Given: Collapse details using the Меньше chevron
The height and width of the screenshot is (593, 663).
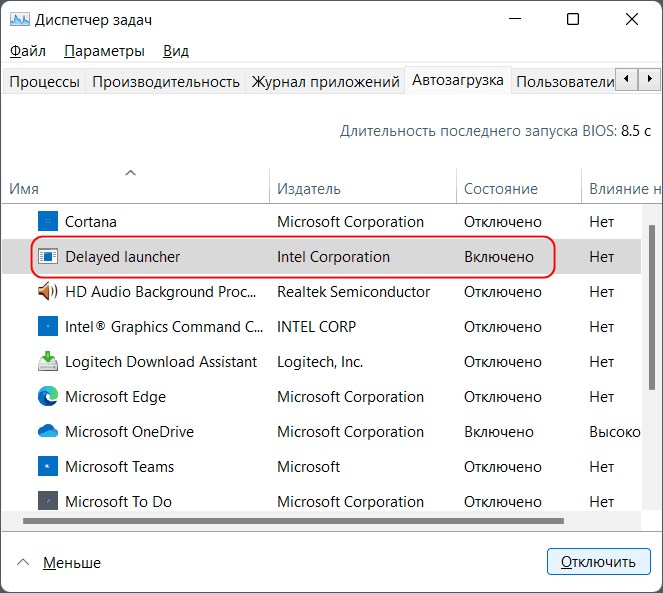Looking at the screenshot, I should tap(23, 563).
